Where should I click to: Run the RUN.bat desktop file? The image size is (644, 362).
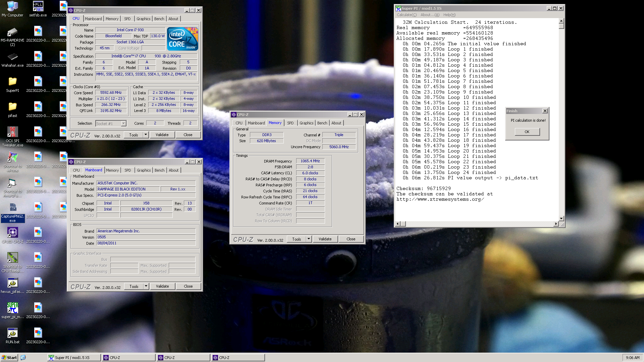coord(12,336)
